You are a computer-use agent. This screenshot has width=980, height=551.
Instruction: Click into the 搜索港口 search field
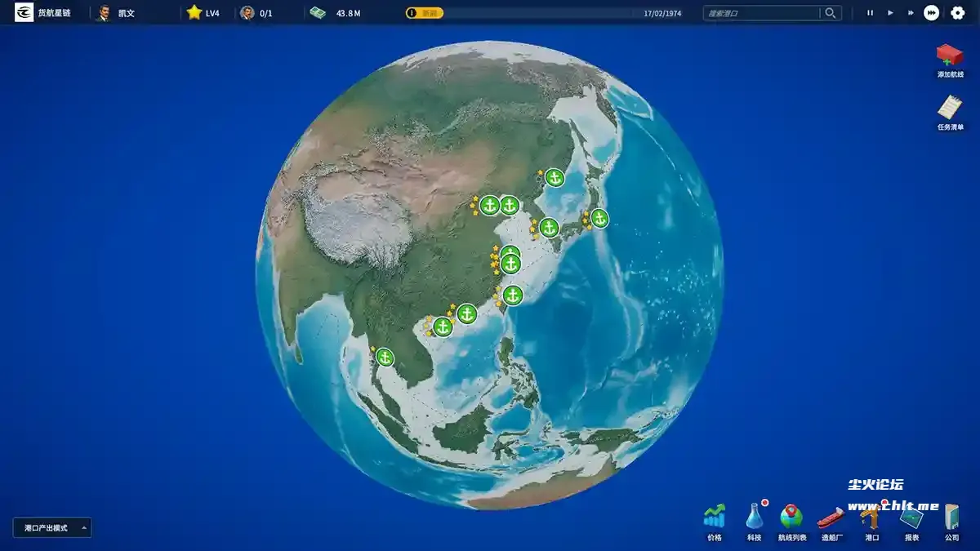coord(761,13)
